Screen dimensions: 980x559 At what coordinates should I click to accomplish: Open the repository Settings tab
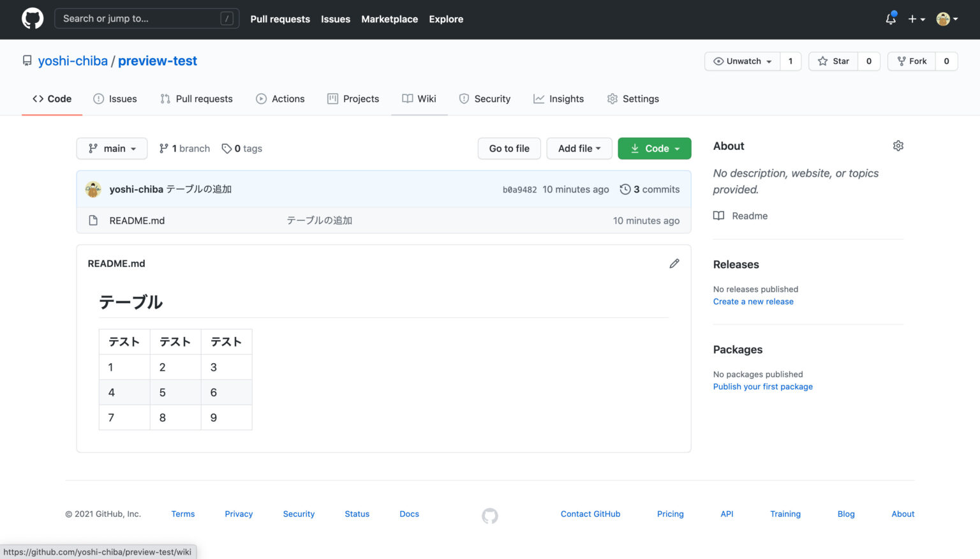(632, 98)
